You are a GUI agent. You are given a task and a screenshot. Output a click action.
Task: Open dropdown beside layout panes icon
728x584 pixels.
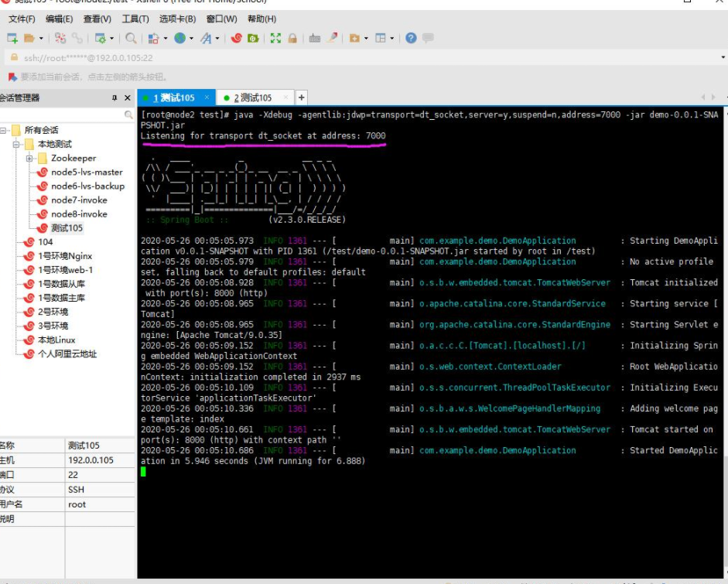click(x=392, y=39)
